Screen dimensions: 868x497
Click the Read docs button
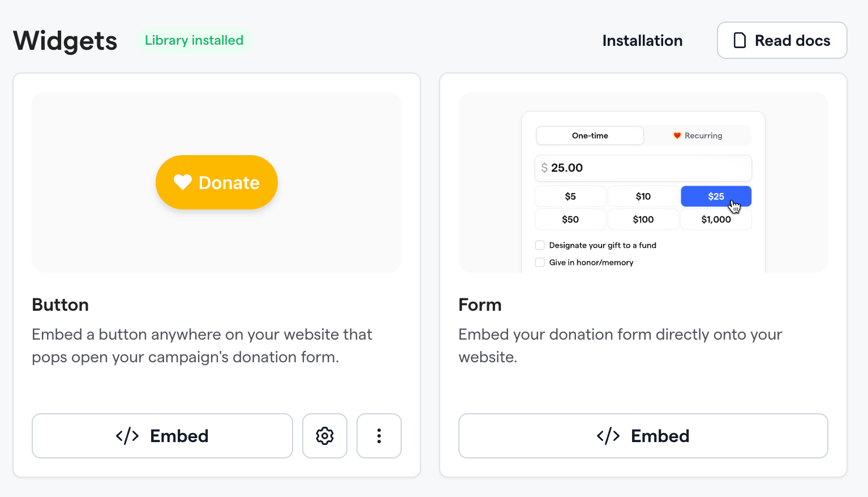tap(782, 40)
